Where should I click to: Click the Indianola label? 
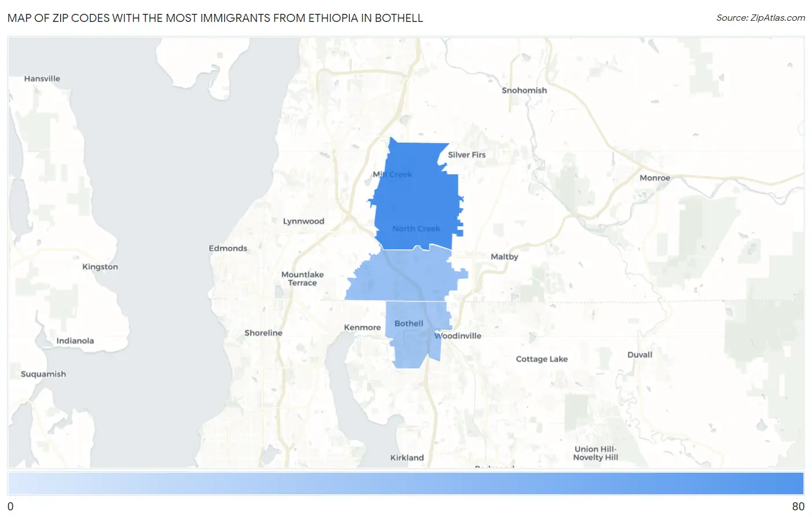(75, 341)
